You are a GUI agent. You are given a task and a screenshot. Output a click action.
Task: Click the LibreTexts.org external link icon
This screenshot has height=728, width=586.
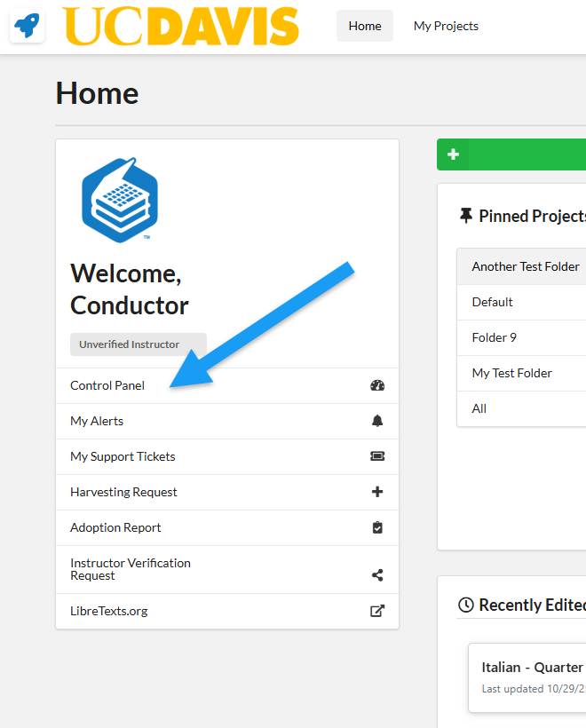(377, 611)
